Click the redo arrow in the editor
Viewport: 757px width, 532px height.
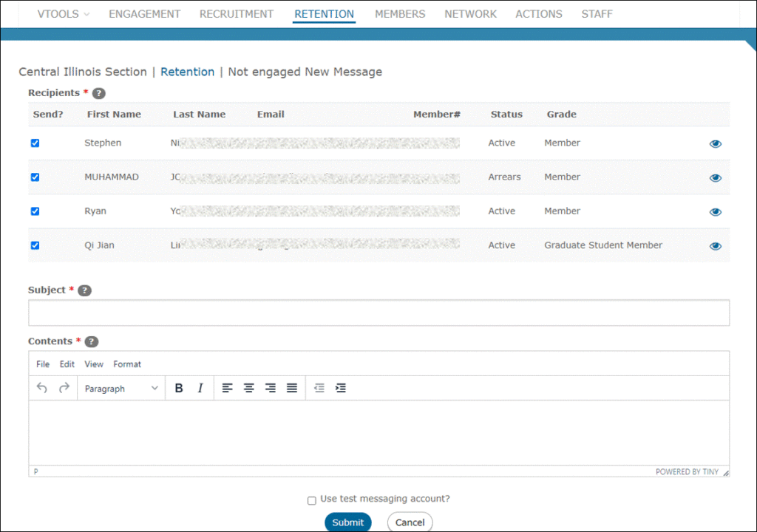click(x=64, y=387)
